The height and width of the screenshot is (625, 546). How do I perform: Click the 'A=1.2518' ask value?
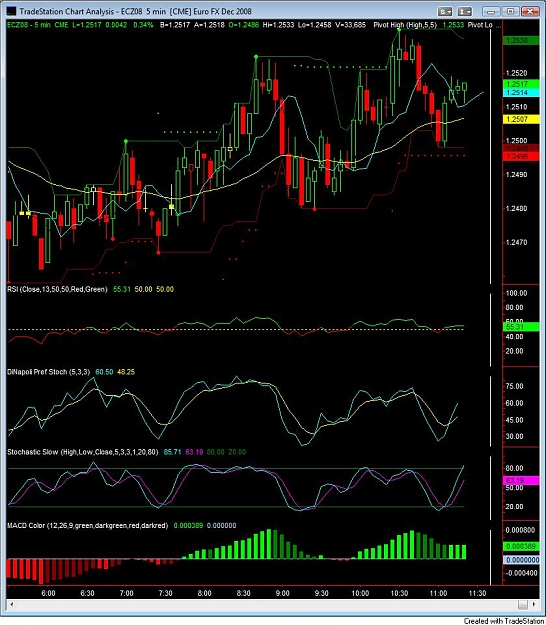coord(209,25)
